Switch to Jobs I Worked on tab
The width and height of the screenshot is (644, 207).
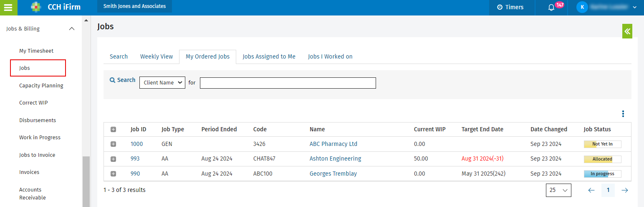point(330,56)
